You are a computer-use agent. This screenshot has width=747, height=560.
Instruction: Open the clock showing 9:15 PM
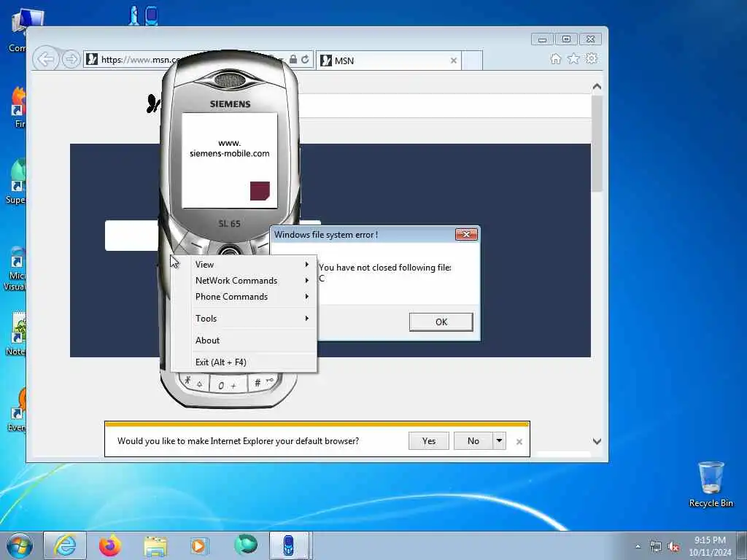tap(710, 546)
